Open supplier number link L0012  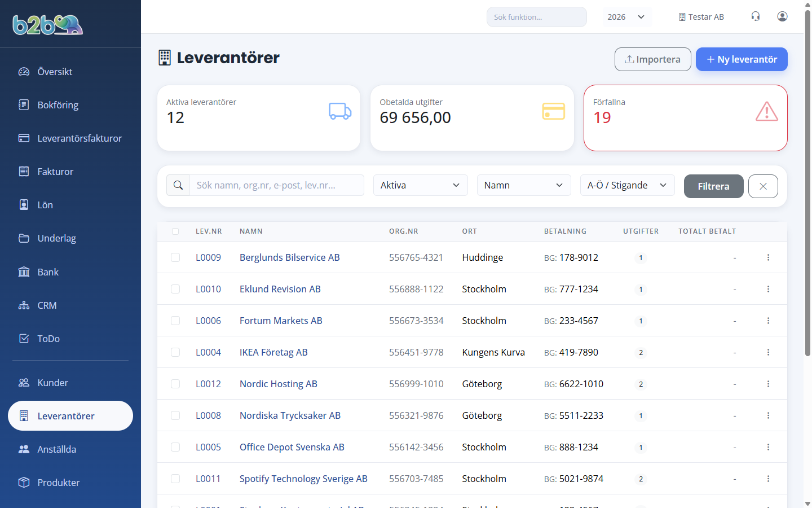[208, 384]
